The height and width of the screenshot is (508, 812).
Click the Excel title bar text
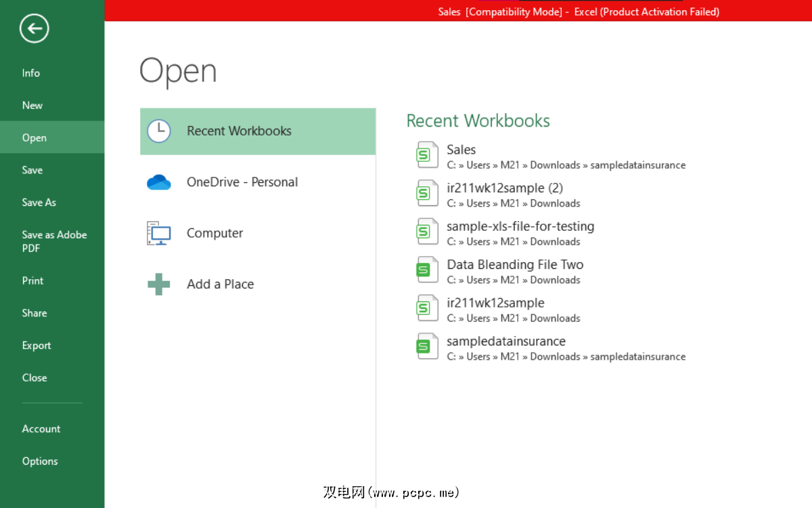(x=579, y=12)
